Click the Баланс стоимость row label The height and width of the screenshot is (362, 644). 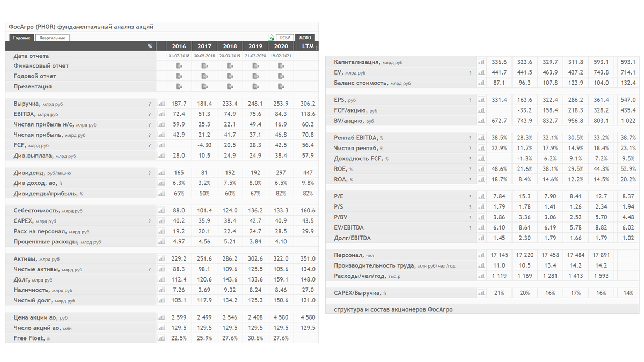(x=372, y=83)
